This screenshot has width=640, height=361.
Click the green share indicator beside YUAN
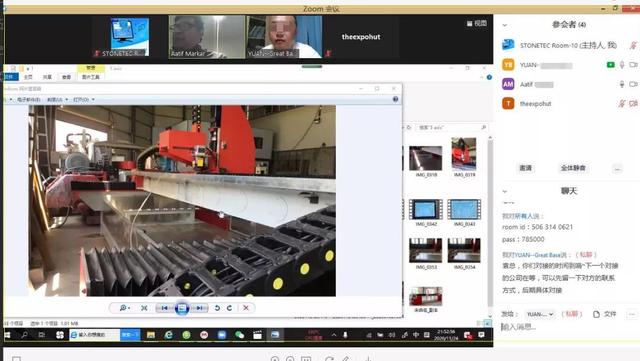click(x=611, y=65)
